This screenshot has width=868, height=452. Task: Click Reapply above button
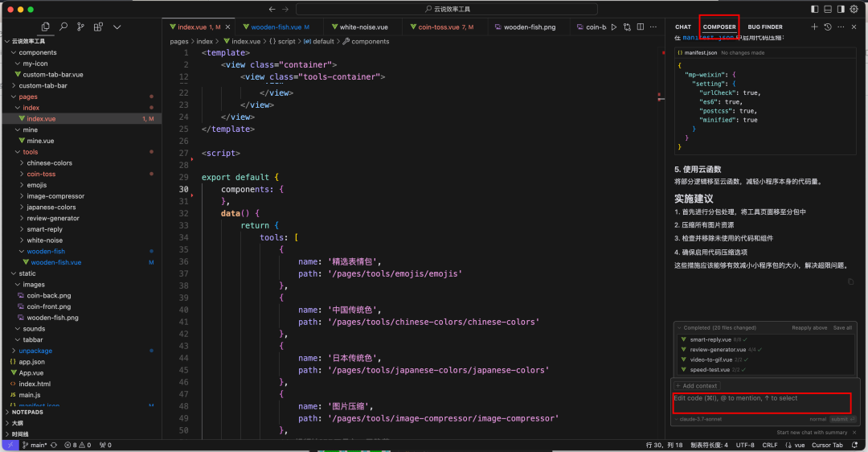[x=809, y=328]
